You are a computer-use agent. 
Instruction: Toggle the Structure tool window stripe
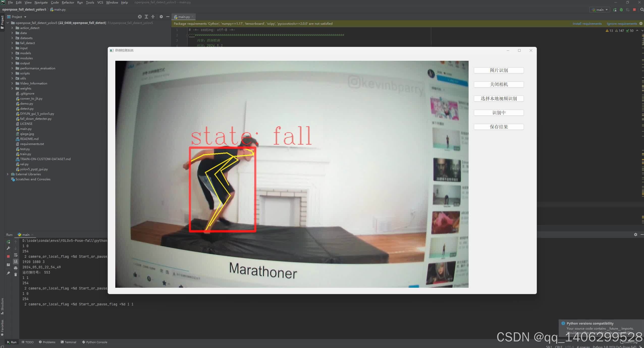tap(2, 306)
